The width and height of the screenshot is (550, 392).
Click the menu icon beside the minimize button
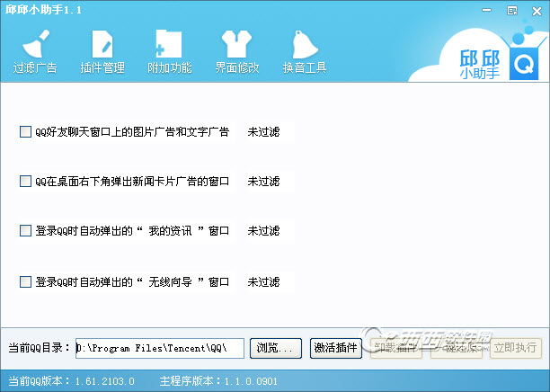(x=512, y=11)
